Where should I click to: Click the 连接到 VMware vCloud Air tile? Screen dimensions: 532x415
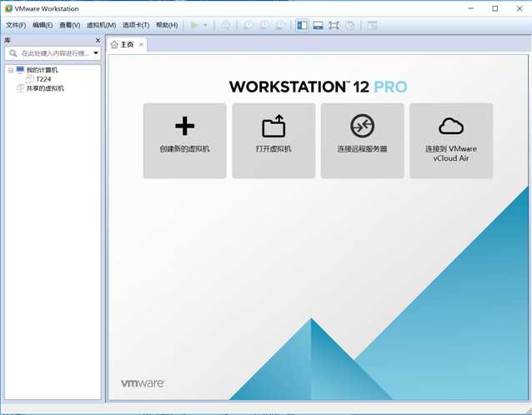tap(451, 140)
